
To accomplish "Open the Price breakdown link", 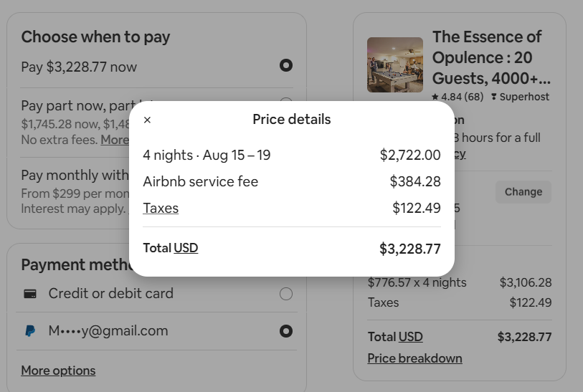I will tap(414, 358).
